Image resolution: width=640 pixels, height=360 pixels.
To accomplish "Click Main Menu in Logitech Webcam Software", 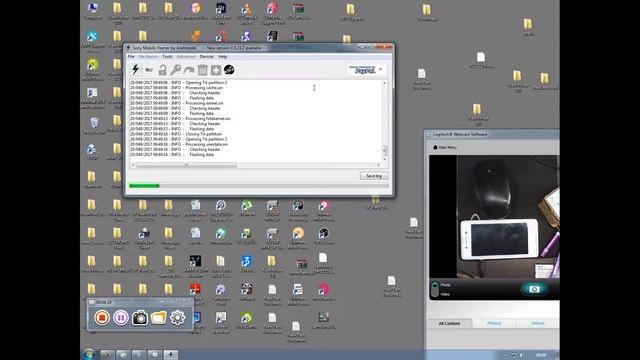I will click(445, 147).
